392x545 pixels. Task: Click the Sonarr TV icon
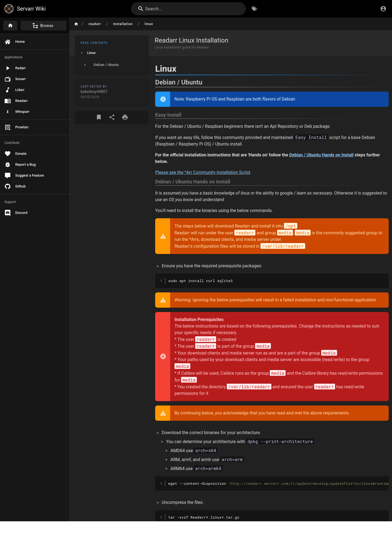8,79
